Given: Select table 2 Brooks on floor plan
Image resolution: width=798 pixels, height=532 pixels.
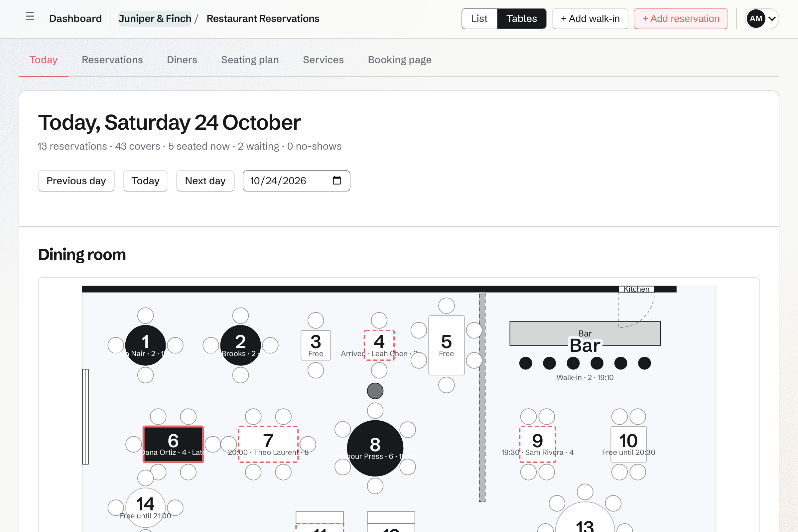Looking at the screenshot, I should point(240,345).
